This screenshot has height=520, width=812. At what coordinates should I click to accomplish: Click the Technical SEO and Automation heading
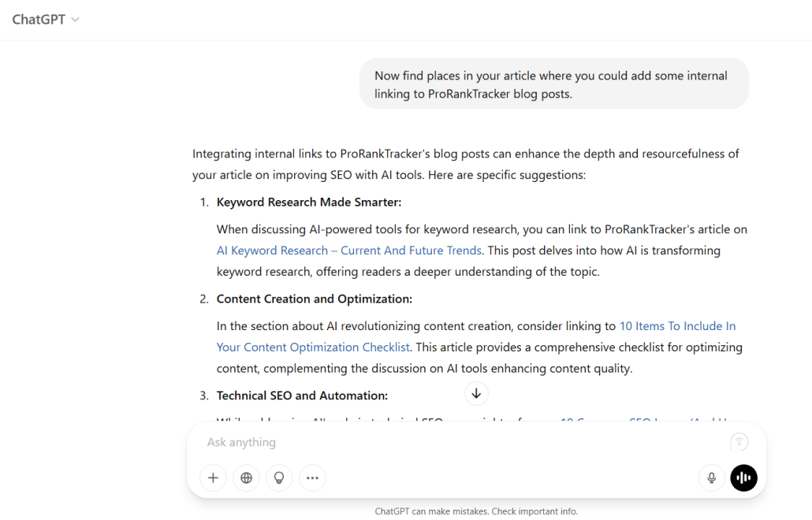point(302,396)
